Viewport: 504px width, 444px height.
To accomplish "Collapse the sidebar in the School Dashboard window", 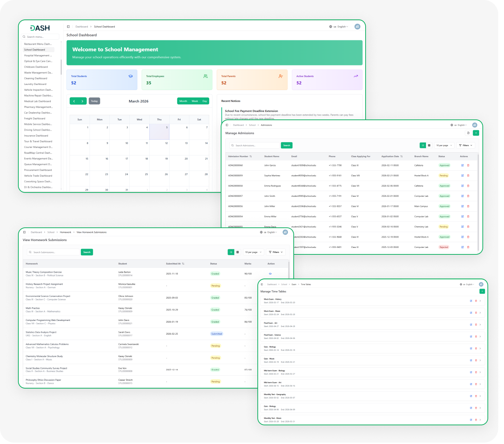I will point(68,27).
